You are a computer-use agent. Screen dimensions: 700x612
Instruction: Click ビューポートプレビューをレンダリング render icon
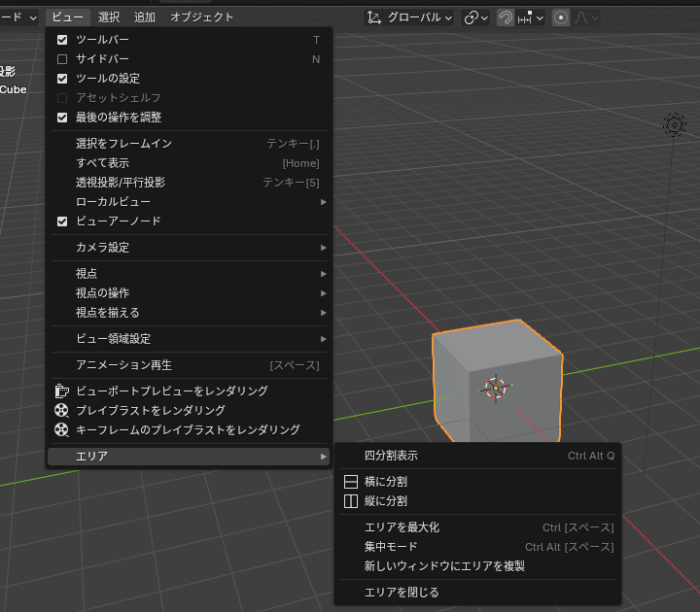coord(61,391)
